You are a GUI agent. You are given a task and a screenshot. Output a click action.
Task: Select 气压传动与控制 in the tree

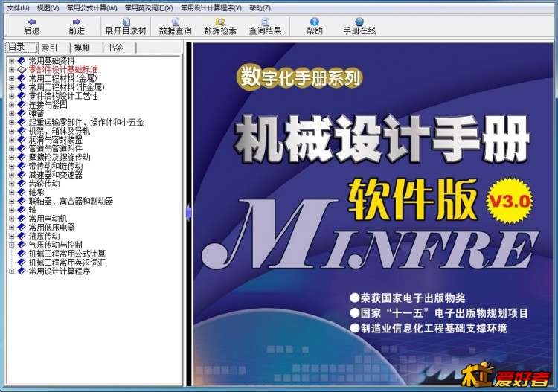click(56, 245)
